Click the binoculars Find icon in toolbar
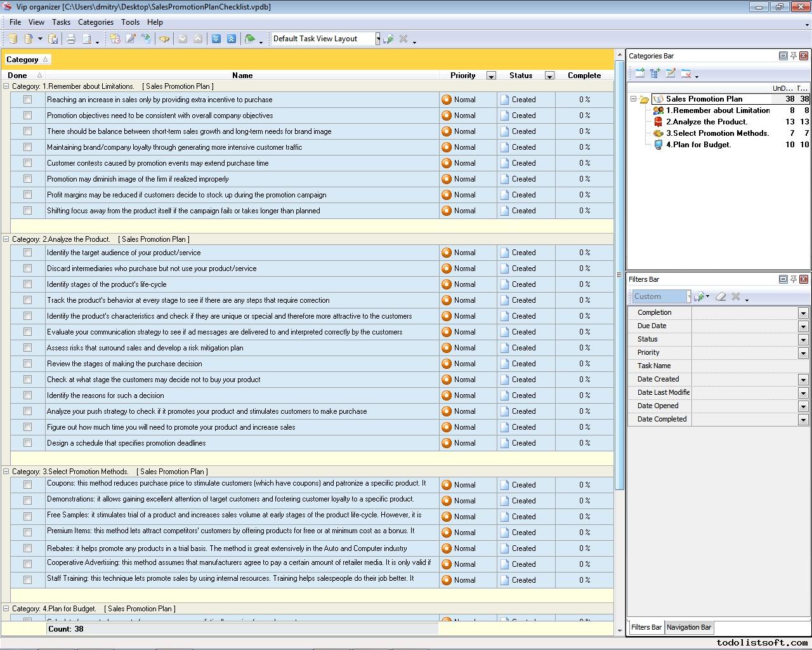 click(x=164, y=39)
